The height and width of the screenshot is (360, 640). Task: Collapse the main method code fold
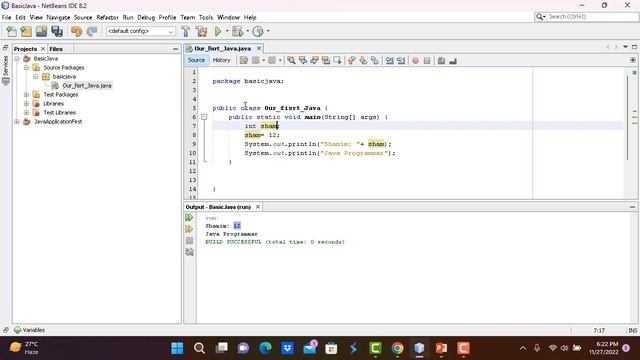point(204,117)
